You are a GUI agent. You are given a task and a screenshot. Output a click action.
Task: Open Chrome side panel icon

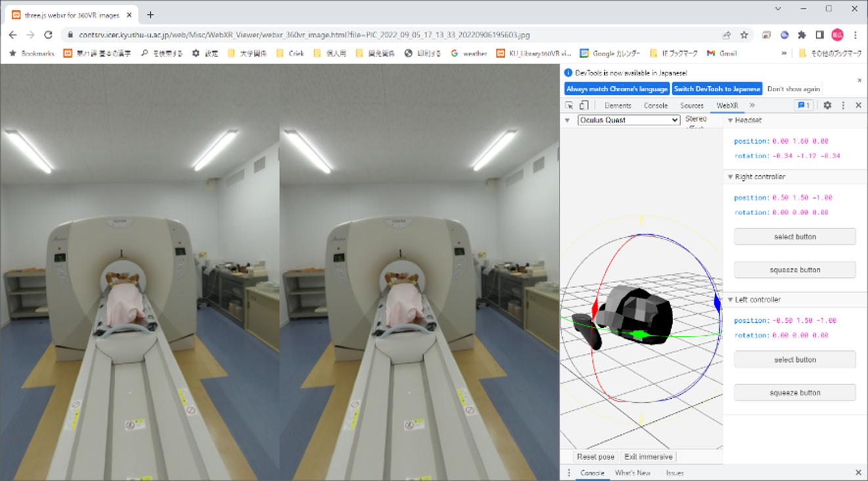[x=819, y=35]
